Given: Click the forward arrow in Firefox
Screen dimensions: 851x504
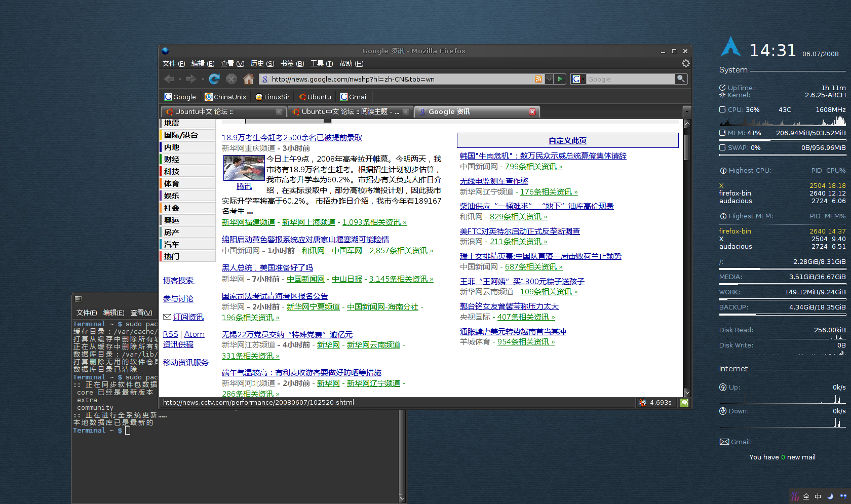Looking at the screenshot, I should [x=191, y=79].
